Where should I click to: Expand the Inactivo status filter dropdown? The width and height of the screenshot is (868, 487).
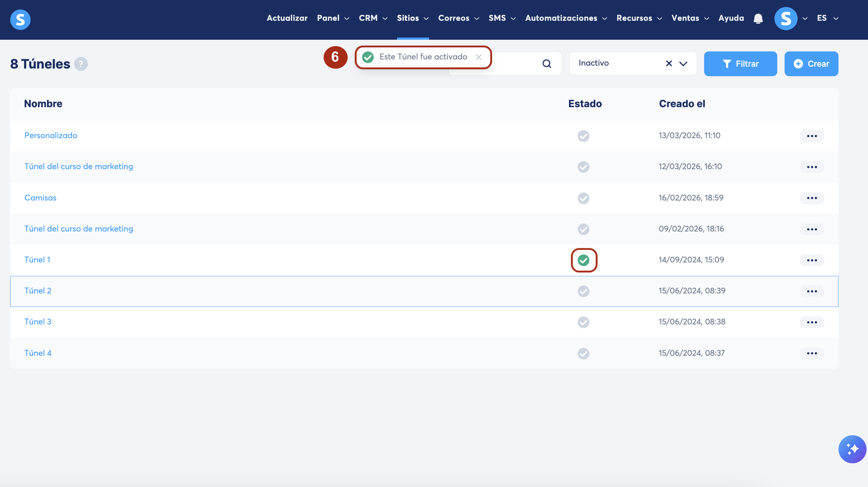(x=683, y=64)
